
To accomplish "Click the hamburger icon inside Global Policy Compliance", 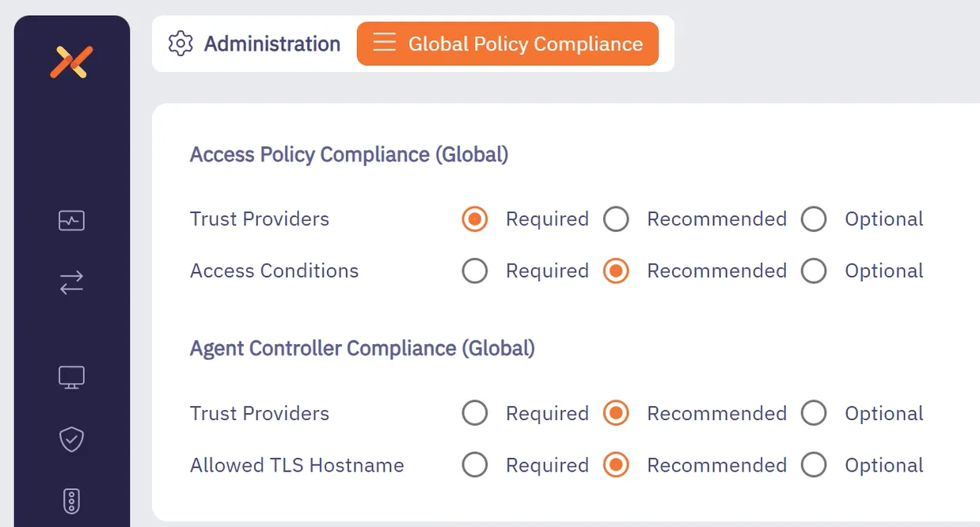I will (385, 44).
